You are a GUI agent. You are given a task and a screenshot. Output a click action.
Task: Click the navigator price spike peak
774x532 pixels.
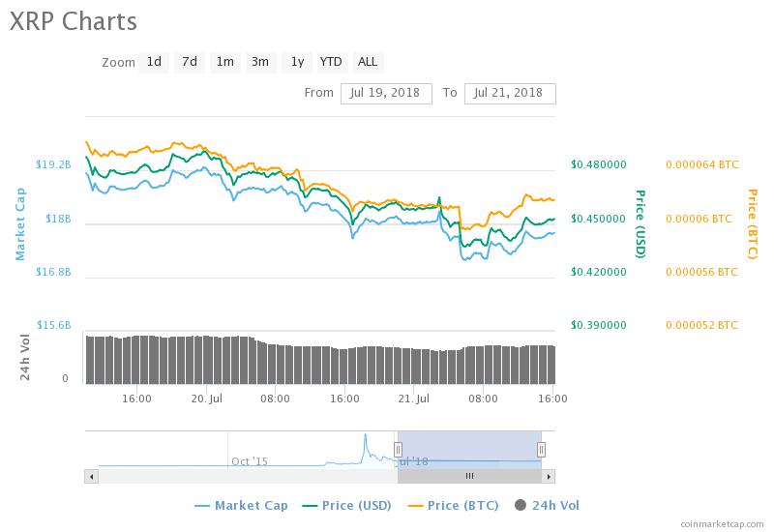(366, 435)
